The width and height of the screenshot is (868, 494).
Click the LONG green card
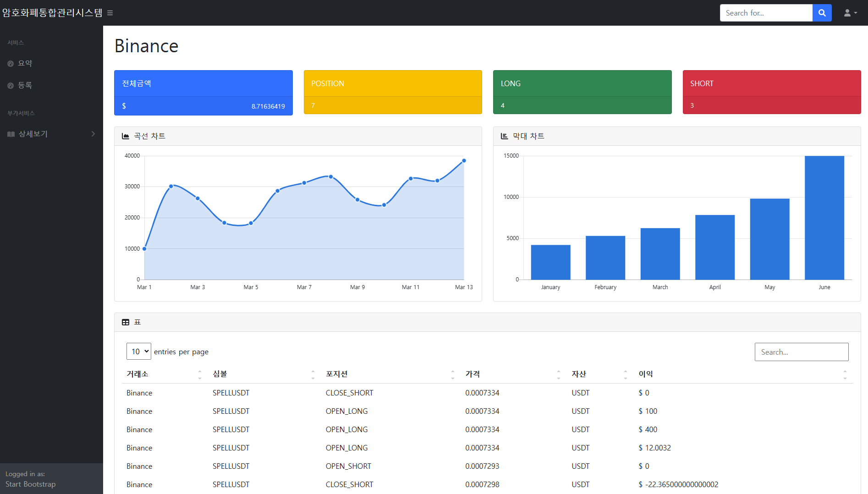click(x=582, y=92)
